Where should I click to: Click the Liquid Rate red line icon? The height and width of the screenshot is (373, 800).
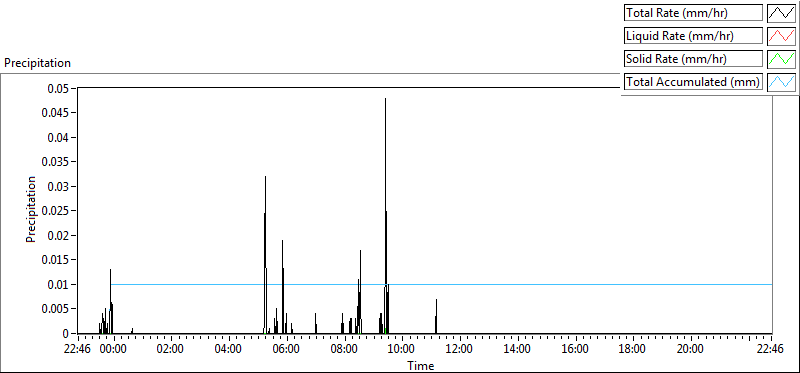pyautogui.click(x=782, y=35)
